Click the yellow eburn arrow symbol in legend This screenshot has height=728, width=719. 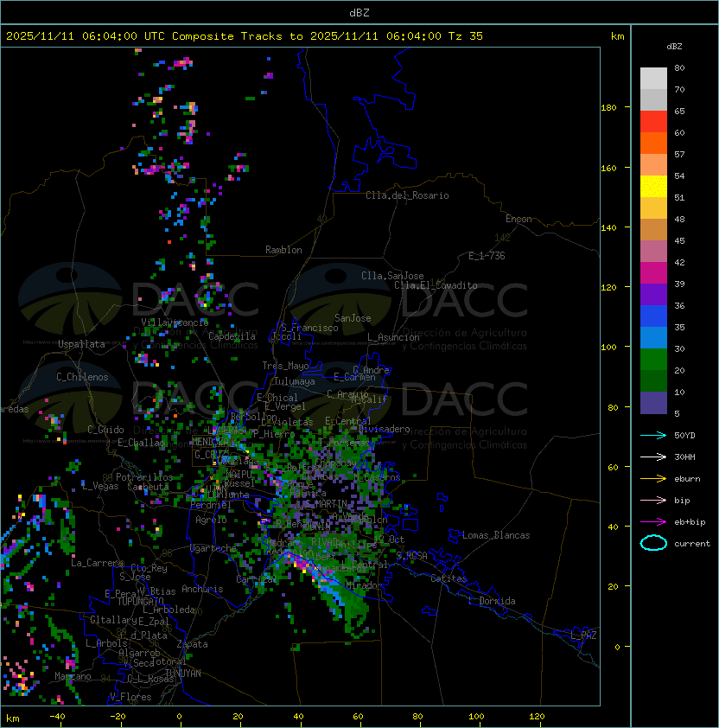click(x=653, y=479)
